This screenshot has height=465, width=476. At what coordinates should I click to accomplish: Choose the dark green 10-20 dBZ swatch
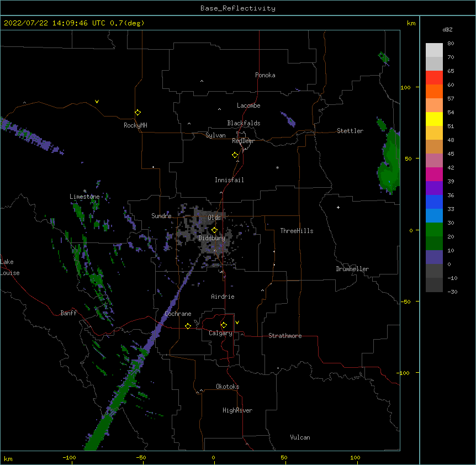point(434,244)
